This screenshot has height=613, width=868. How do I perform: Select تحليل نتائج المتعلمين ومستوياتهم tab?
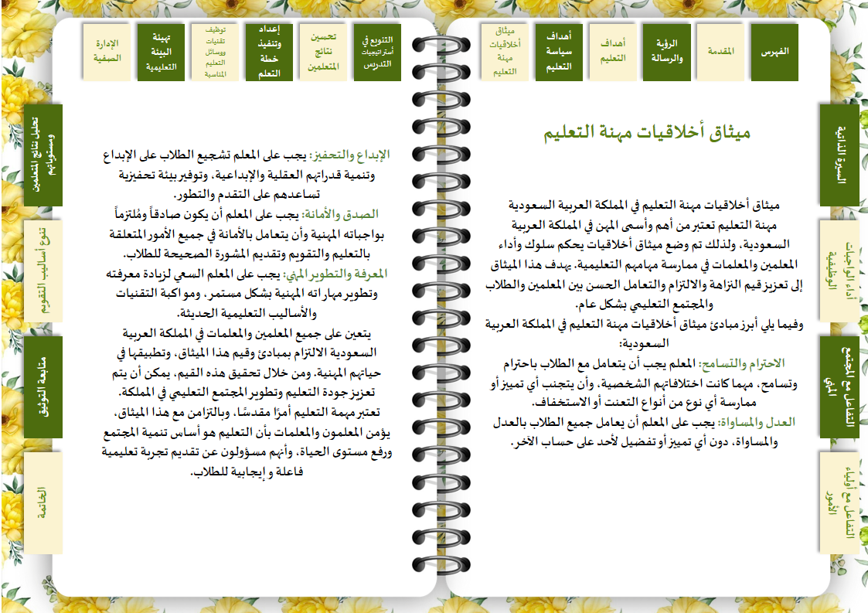click(x=43, y=155)
